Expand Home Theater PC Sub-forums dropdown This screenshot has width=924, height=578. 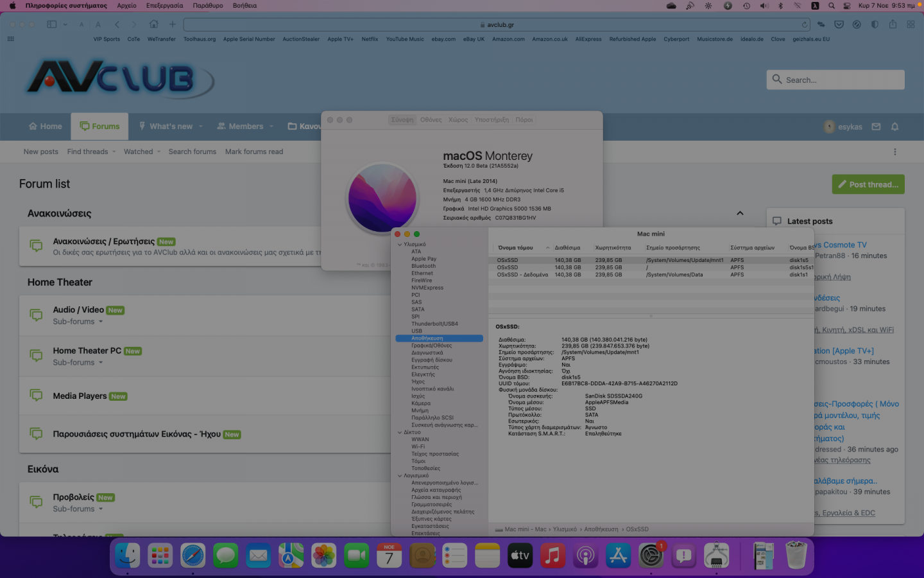78,363
